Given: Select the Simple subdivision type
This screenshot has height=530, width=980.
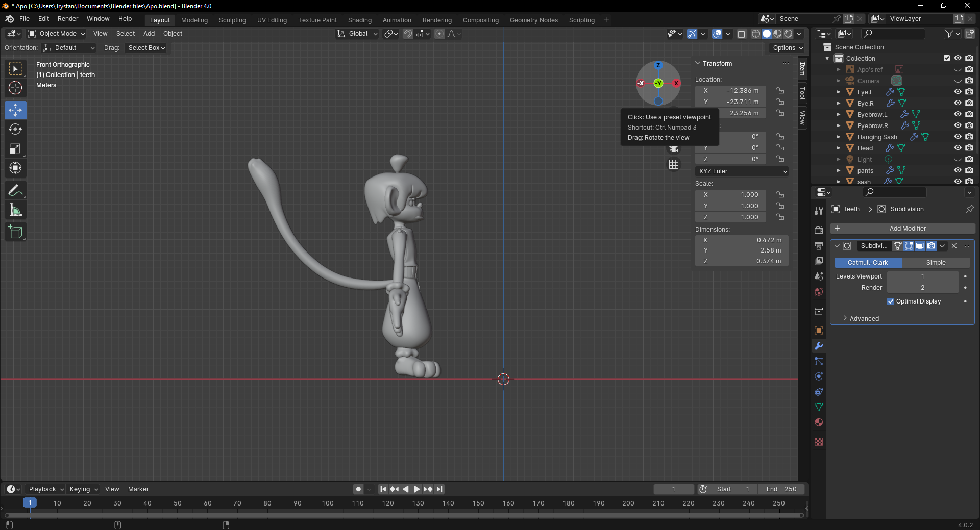Looking at the screenshot, I should click(936, 263).
